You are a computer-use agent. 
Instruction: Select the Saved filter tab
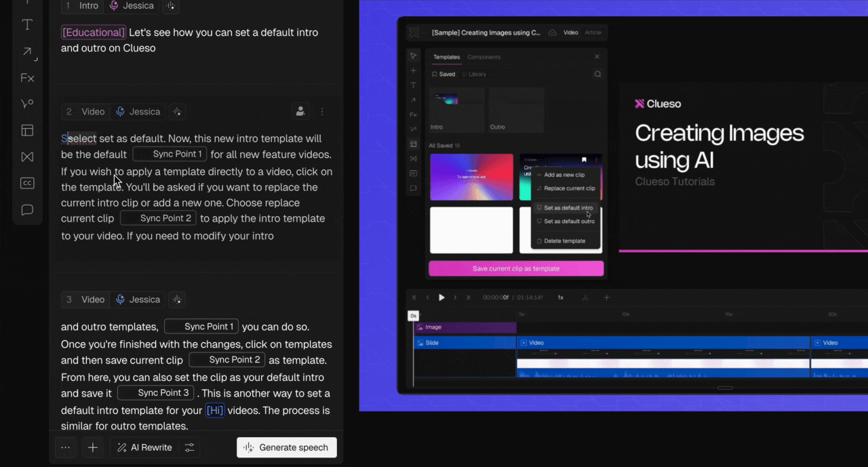[x=444, y=75]
